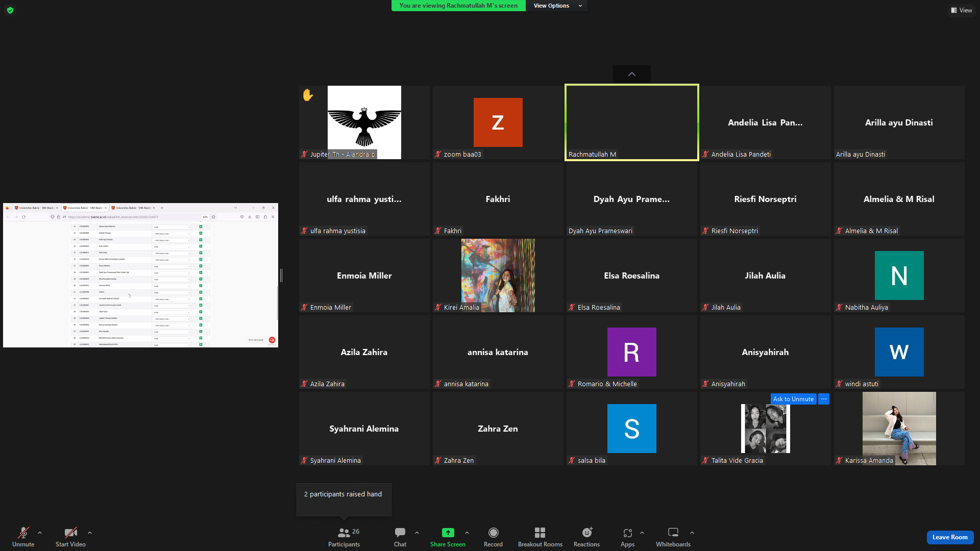
Task: Click the S avatar of salsa bila
Action: click(x=632, y=429)
